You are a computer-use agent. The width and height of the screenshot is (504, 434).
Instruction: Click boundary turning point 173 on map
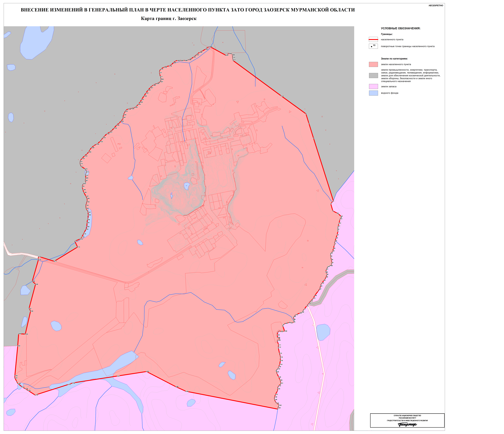click(54, 261)
